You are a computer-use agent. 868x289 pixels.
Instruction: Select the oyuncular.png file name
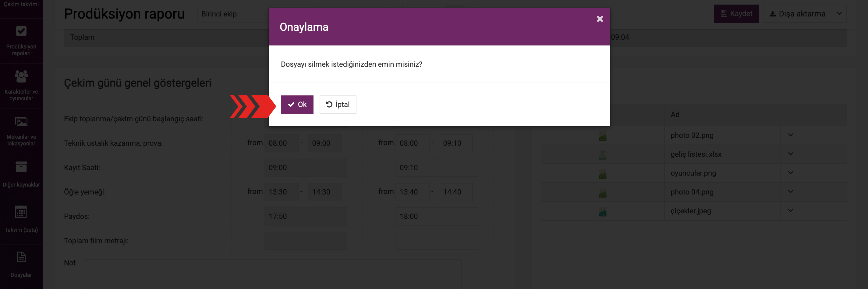click(693, 173)
